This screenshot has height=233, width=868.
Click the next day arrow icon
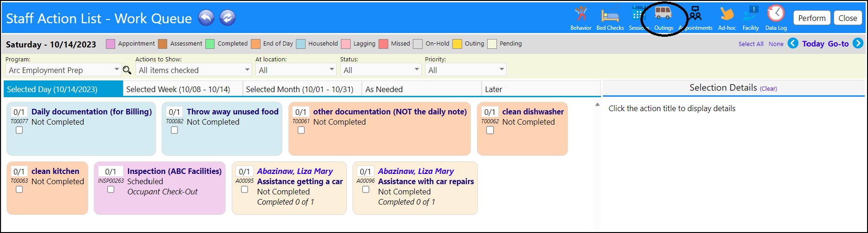(x=858, y=43)
